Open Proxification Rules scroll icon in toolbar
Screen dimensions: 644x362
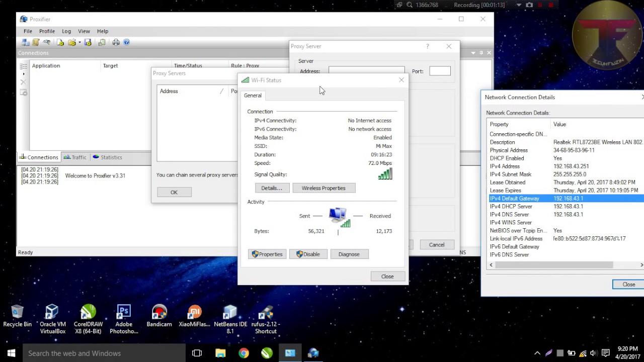(36, 42)
